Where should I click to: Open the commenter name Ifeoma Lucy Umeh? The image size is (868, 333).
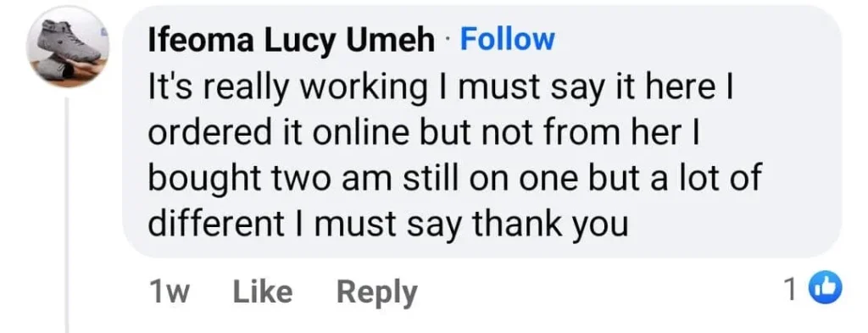pyautogui.click(x=292, y=41)
